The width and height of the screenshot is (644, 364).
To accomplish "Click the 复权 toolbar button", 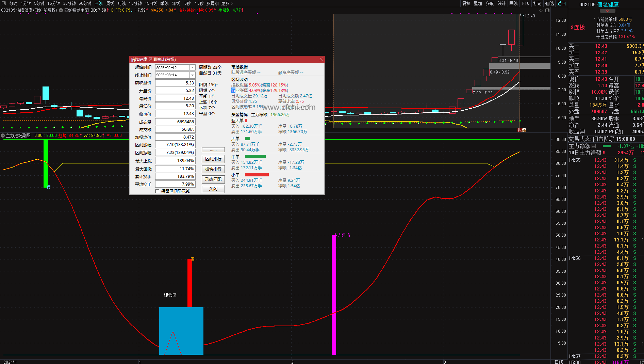I will pyautogui.click(x=466, y=3).
